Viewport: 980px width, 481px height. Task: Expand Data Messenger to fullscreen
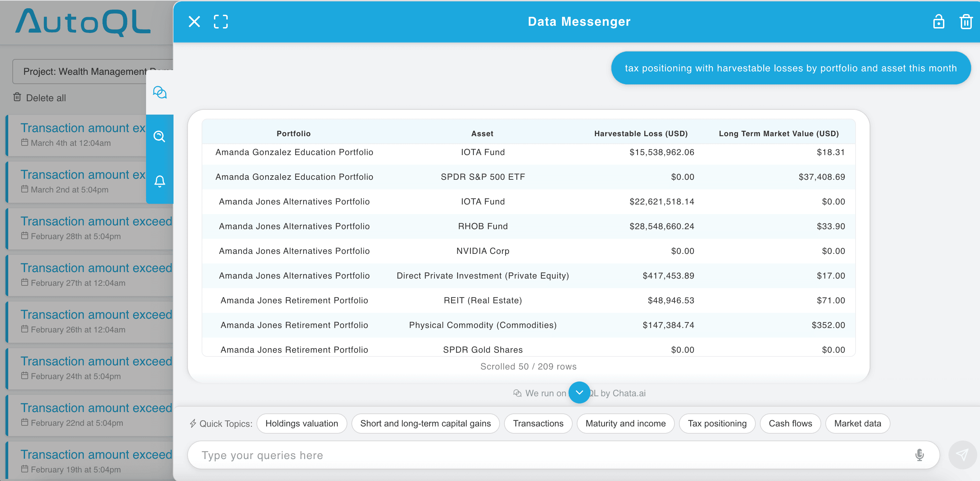(x=220, y=22)
